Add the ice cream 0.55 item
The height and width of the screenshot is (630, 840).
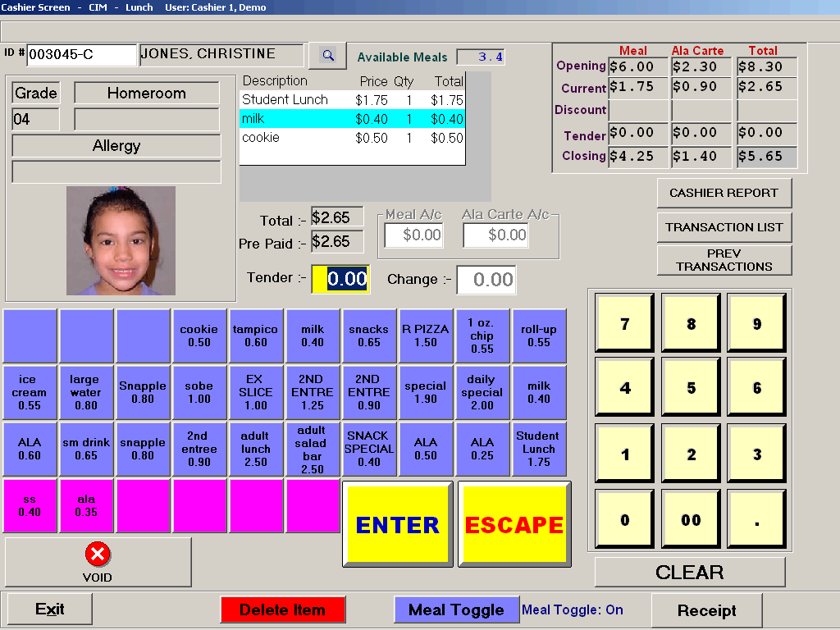(30, 392)
